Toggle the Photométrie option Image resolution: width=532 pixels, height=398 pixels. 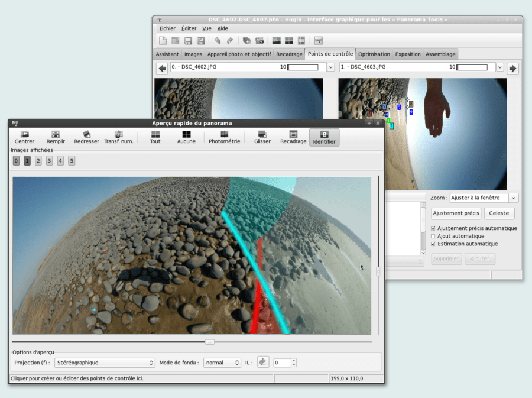(224, 137)
